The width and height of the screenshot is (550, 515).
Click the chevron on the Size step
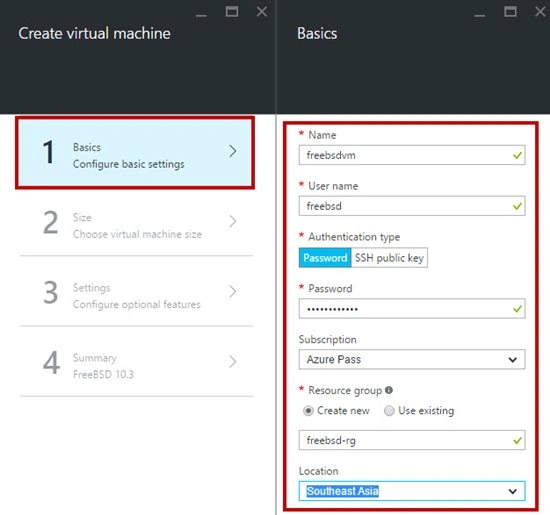(x=233, y=221)
